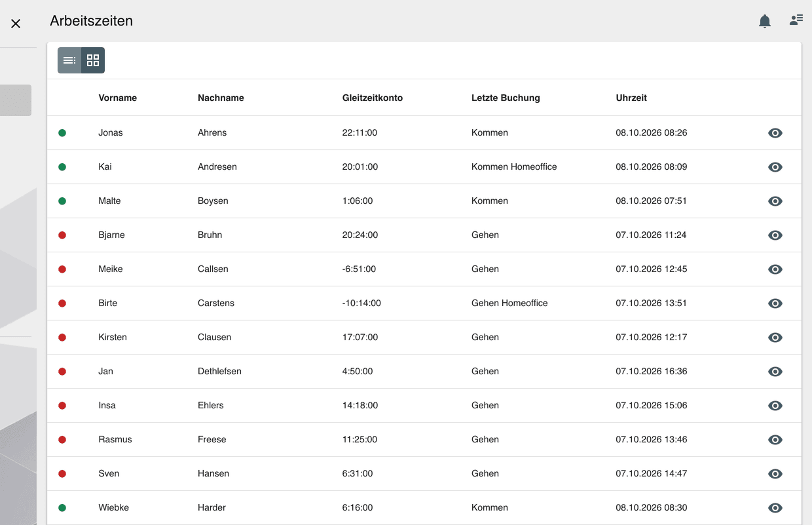Switch to list view
The image size is (812, 525).
[x=69, y=60]
